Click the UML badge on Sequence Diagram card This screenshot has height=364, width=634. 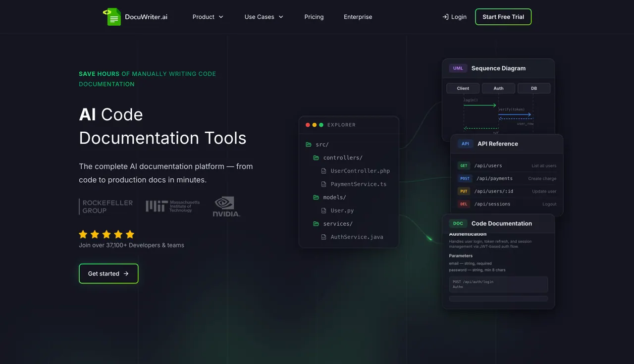pyautogui.click(x=458, y=68)
